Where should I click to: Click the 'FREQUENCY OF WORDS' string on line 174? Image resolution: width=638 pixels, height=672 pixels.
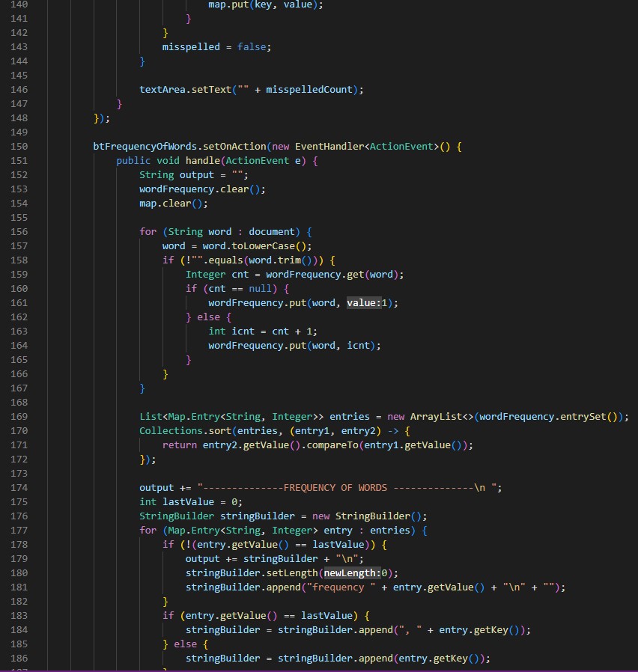(x=335, y=488)
